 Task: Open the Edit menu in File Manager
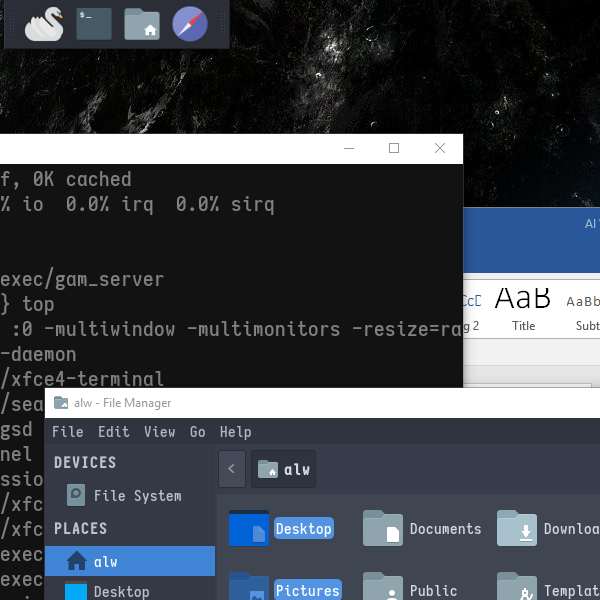pos(113,432)
